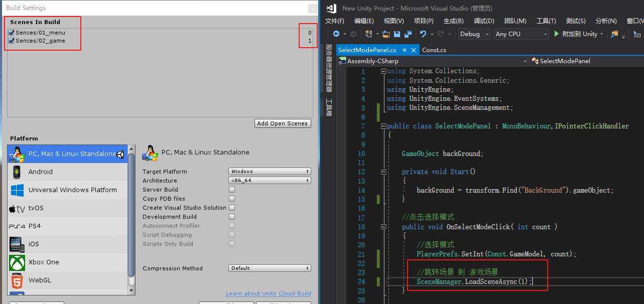The image size is (644, 304).
Task: Click the Redo toolbar icon
Action: pos(440,34)
